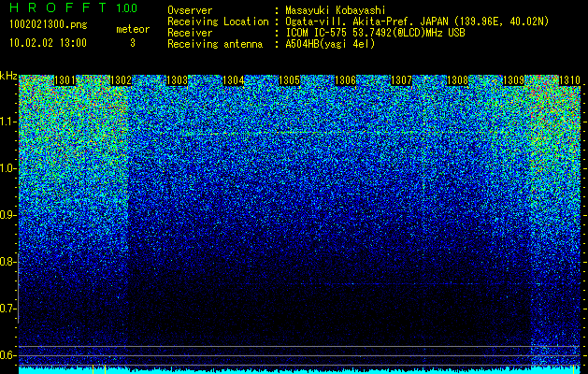The image size is (588, 374).
Task: Click the HROFFT title text
Action: pyautogui.click(x=58, y=7)
